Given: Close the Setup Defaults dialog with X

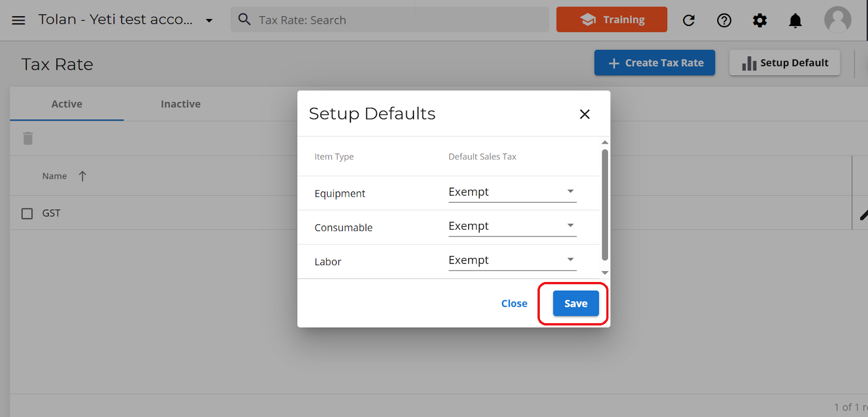Looking at the screenshot, I should [584, 114].
